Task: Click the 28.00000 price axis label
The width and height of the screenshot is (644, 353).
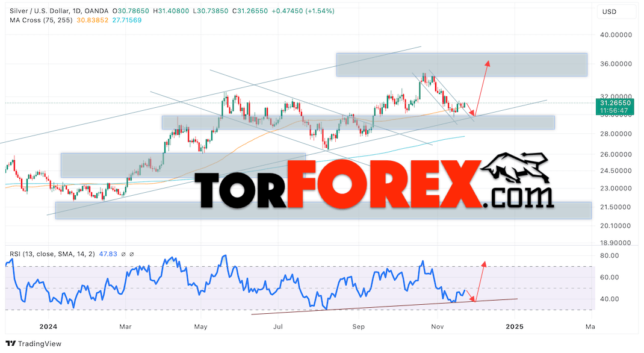Action: click(616, 134)
